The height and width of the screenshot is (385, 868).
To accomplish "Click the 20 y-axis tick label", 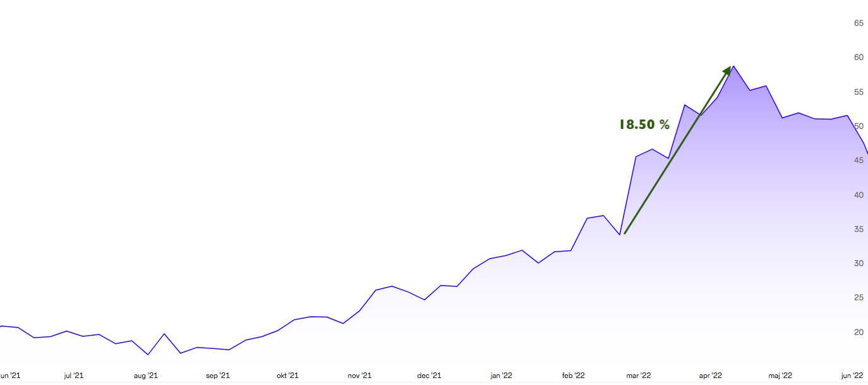I will click(x=859, y=333).
